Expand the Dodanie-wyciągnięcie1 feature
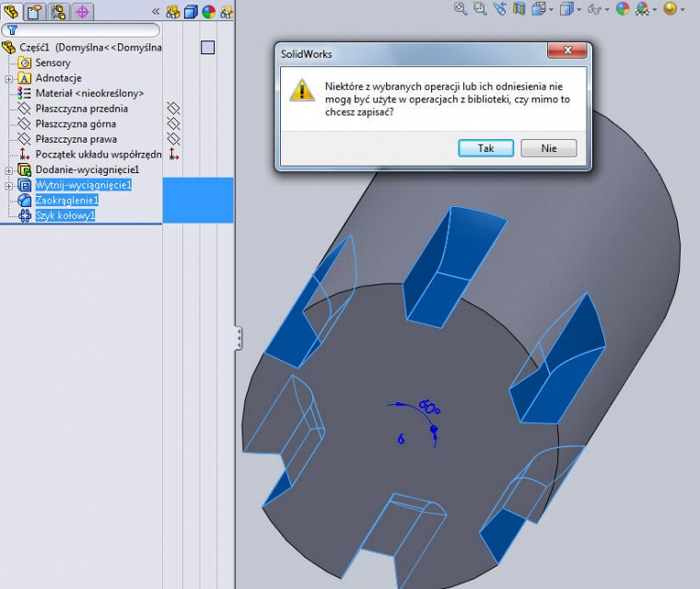This screenshot has height=589, width=700. [8, 170]
